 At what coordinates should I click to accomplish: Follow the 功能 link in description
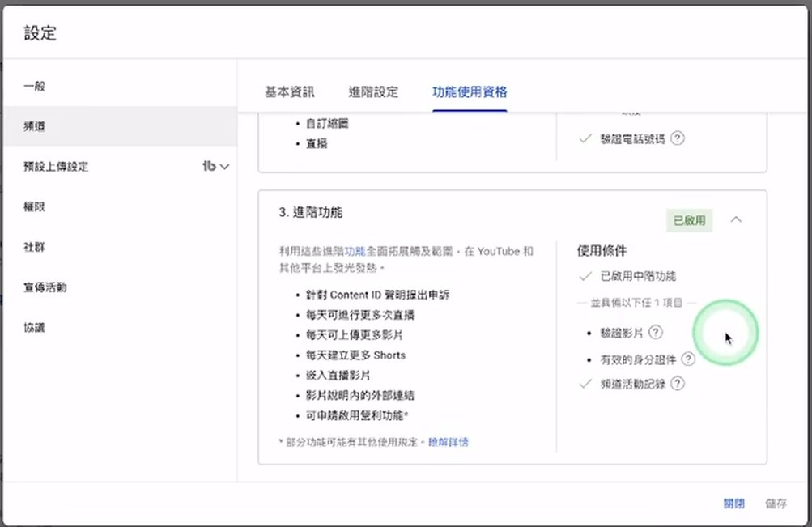click(355, 251)
